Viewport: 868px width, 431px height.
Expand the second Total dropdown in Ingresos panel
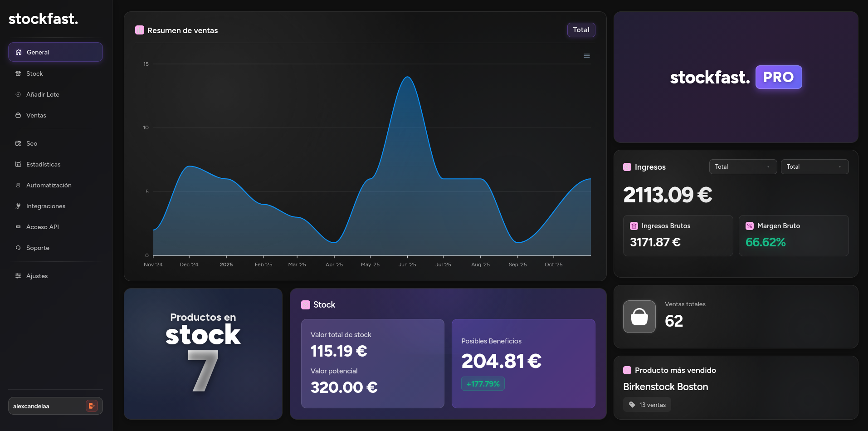814,167
